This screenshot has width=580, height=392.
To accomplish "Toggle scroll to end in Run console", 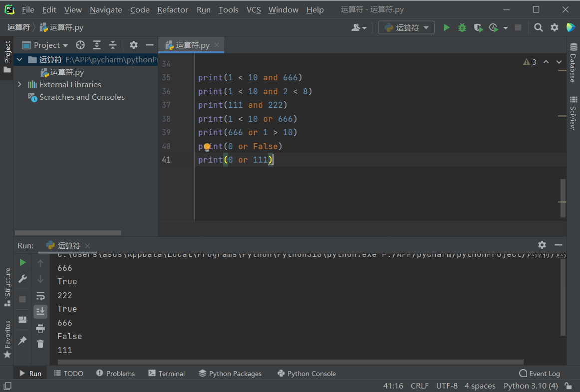I will click(x=40, y=312).
